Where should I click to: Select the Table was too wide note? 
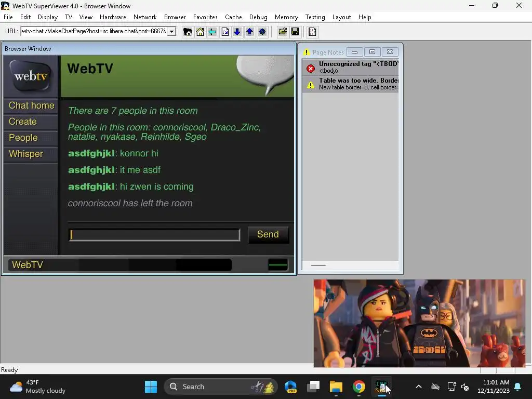[x=351, y=84]
